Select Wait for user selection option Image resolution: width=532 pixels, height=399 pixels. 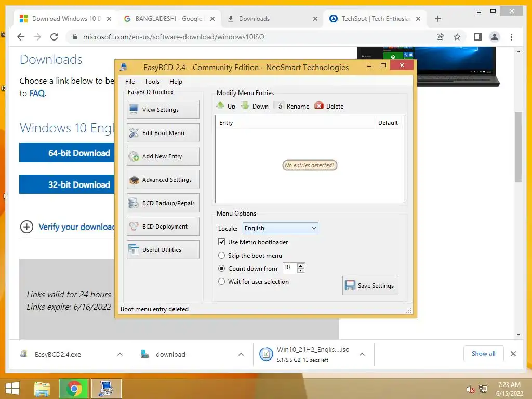click(221, 281)
